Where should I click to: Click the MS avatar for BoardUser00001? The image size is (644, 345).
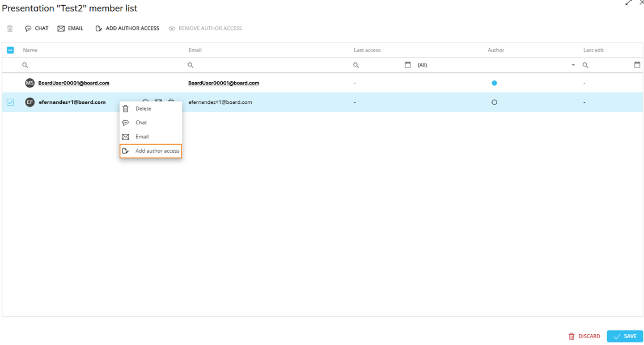coord(29,83)
